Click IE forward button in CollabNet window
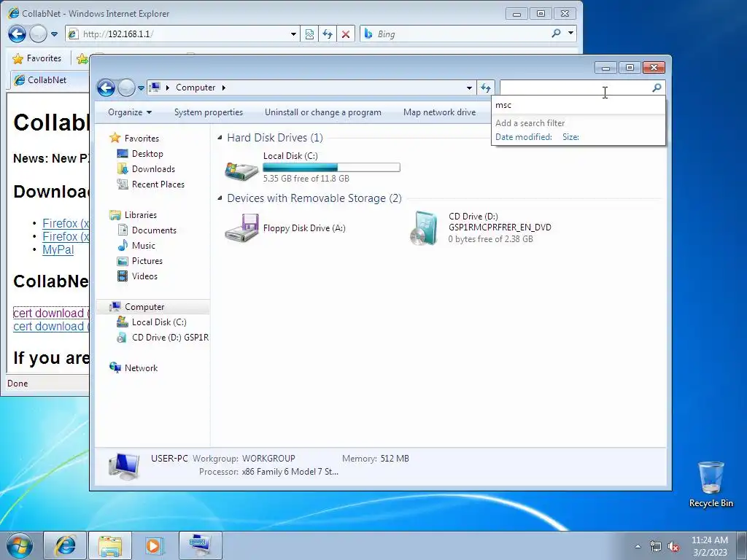 tap(38, 34)
